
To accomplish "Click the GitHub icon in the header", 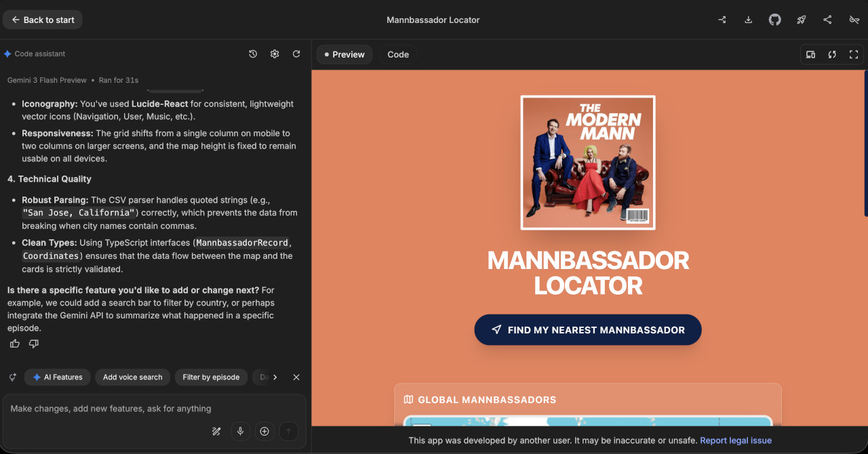I will coord(774,20).
